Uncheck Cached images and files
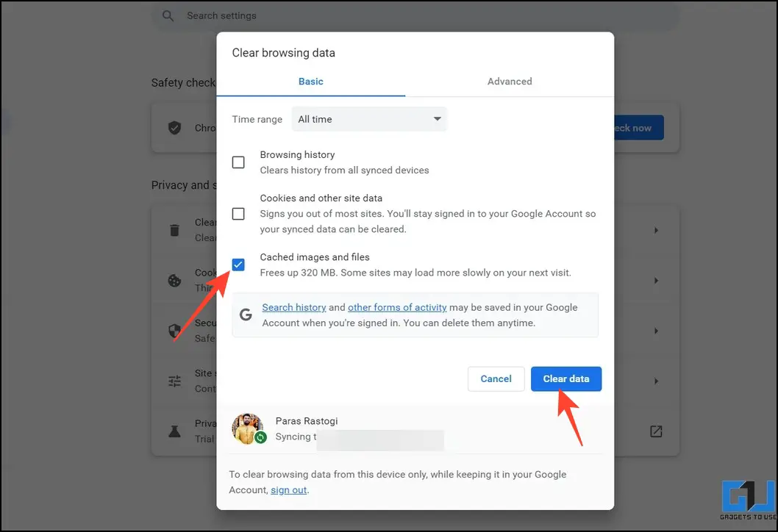The image size is (778, 532). [238, 265]
